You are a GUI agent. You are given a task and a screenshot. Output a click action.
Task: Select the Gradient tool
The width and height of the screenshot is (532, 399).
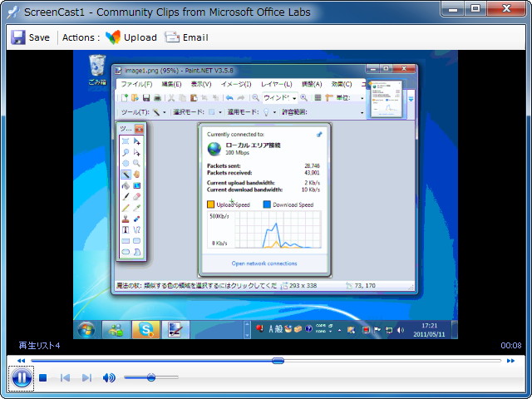(136, 185)
